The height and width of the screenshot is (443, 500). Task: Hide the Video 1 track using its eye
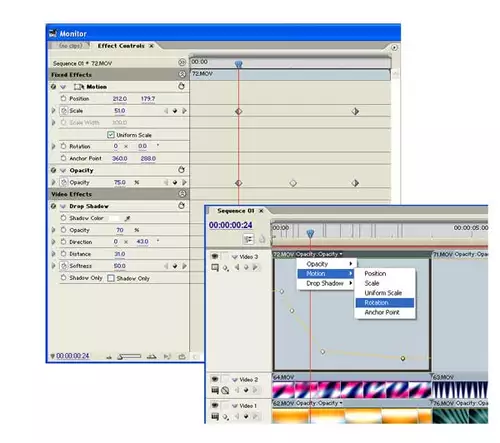215,405
